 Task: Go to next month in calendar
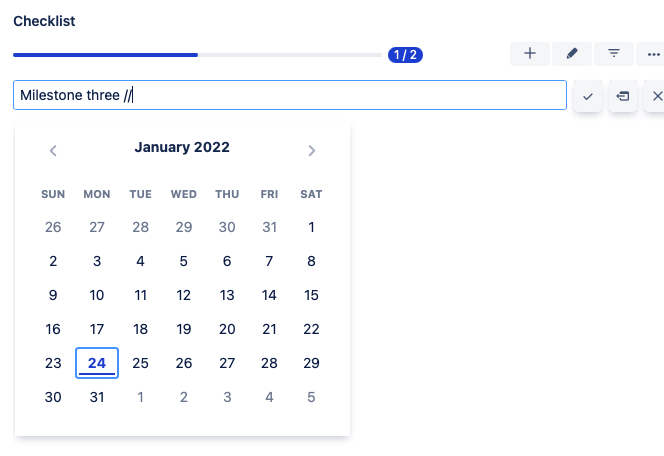point(312,151)
